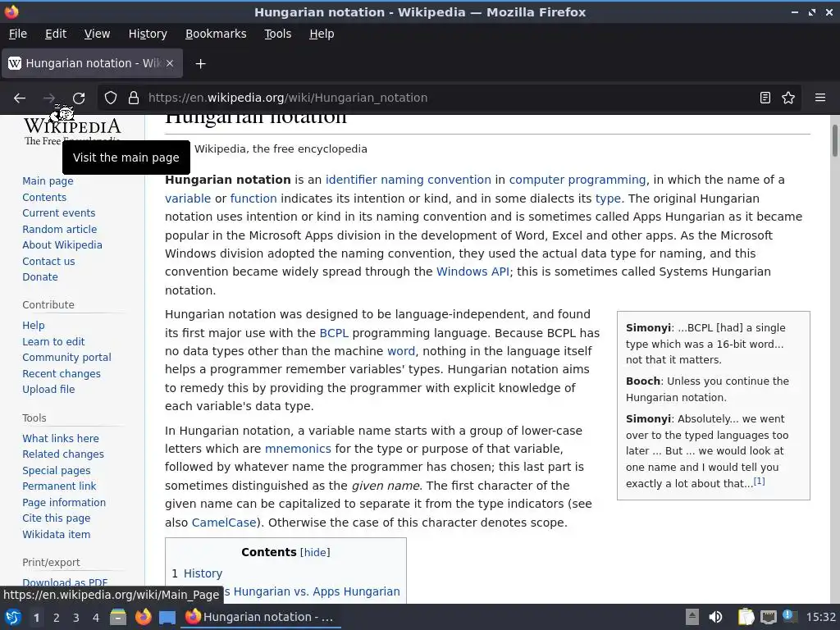Screen dimensions: 840x630
Task: Click the Donate sidebar link
Action: (40, 277)
